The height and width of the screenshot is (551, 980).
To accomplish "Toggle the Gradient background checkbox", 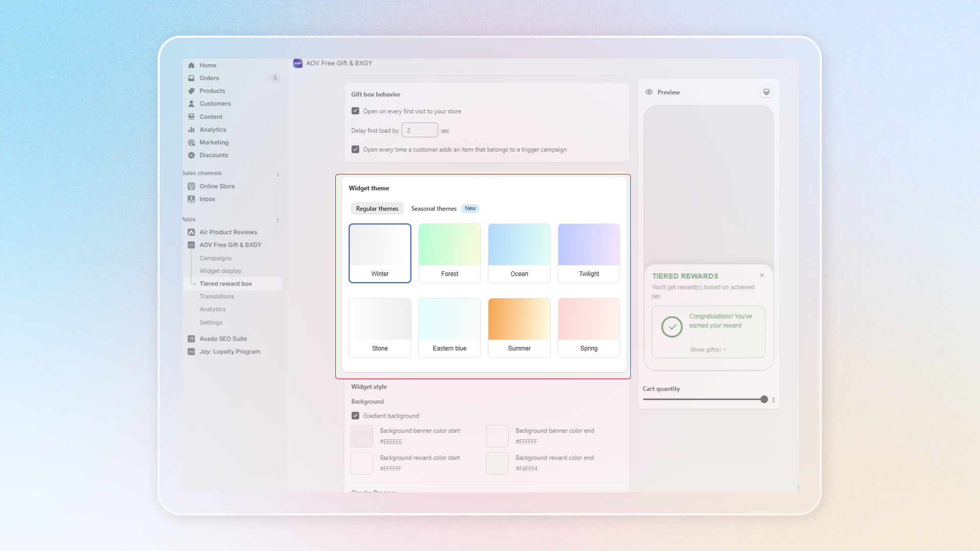I will tap(355, 415).
